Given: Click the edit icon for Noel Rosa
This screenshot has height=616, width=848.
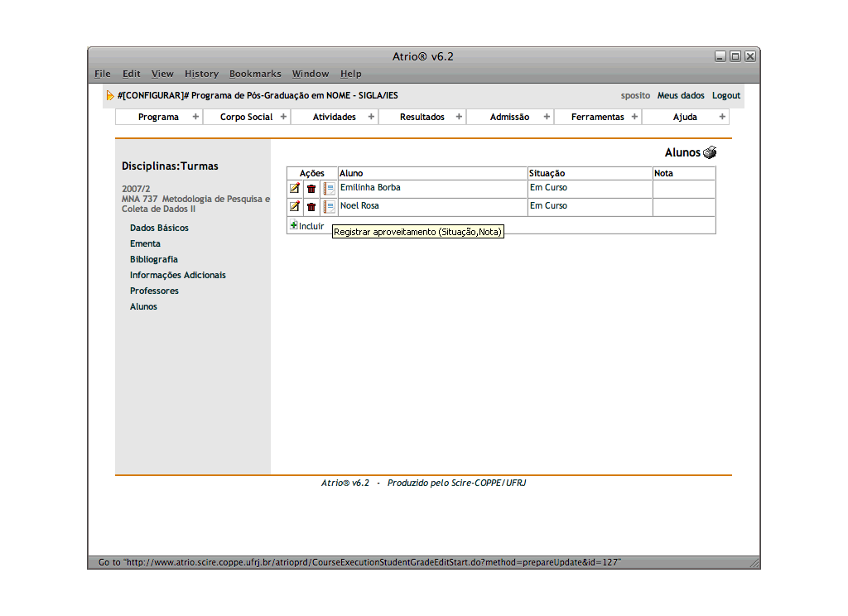Looking at the screenshot, I should click(x=295, y=207).
